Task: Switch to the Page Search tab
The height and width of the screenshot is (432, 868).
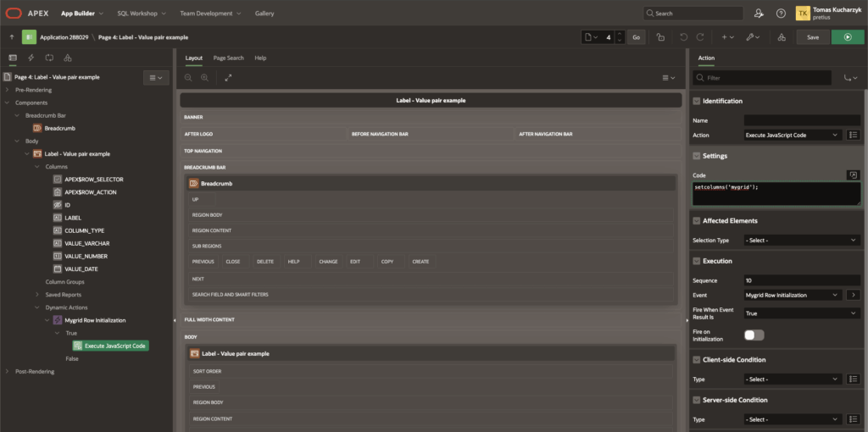Action: [228, 58]
